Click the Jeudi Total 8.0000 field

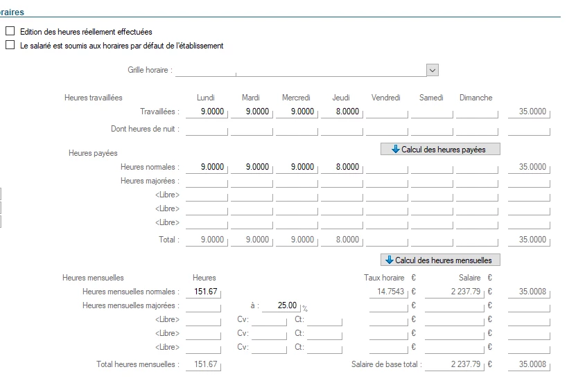pos(342,240)
